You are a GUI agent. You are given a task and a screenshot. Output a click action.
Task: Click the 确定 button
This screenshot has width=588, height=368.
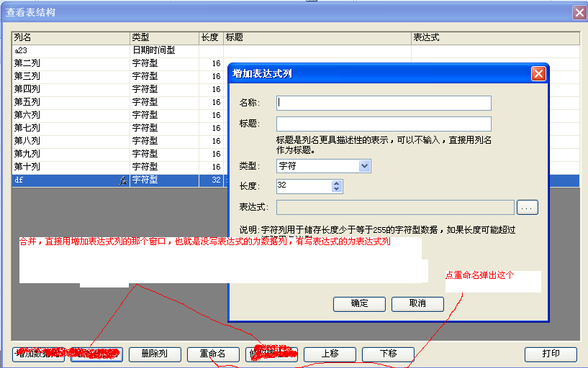point(359,303)
